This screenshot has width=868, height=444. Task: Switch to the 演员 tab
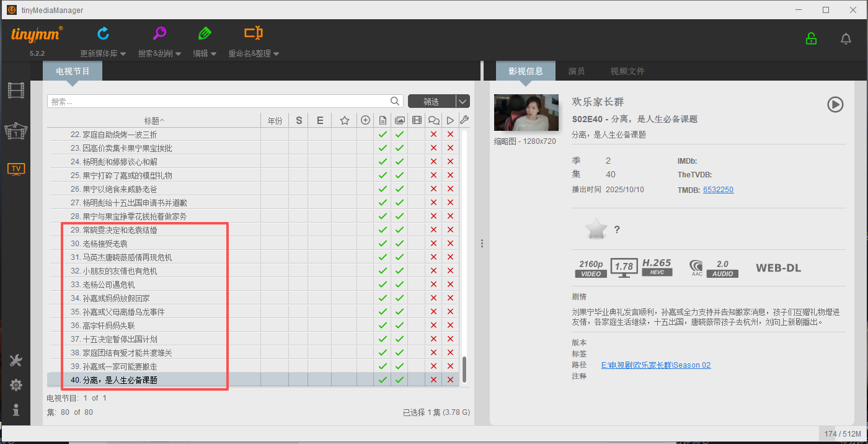[x=576, y=71]
